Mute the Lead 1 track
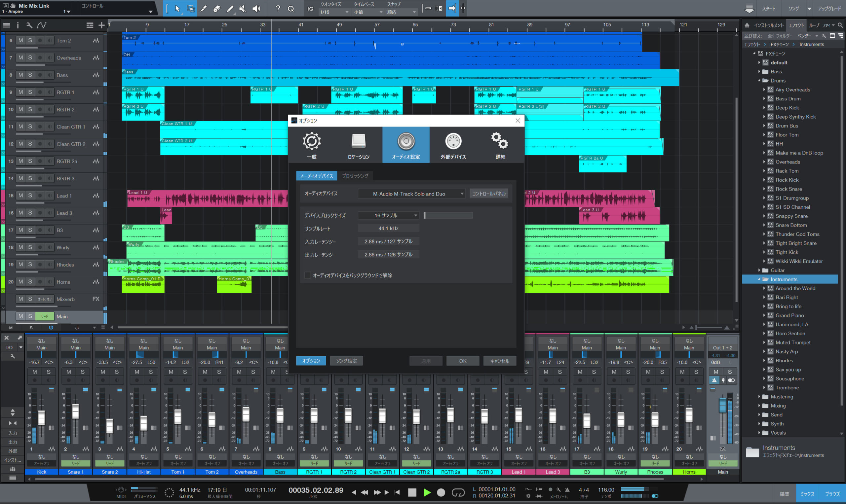 click(x=21, y=195)
